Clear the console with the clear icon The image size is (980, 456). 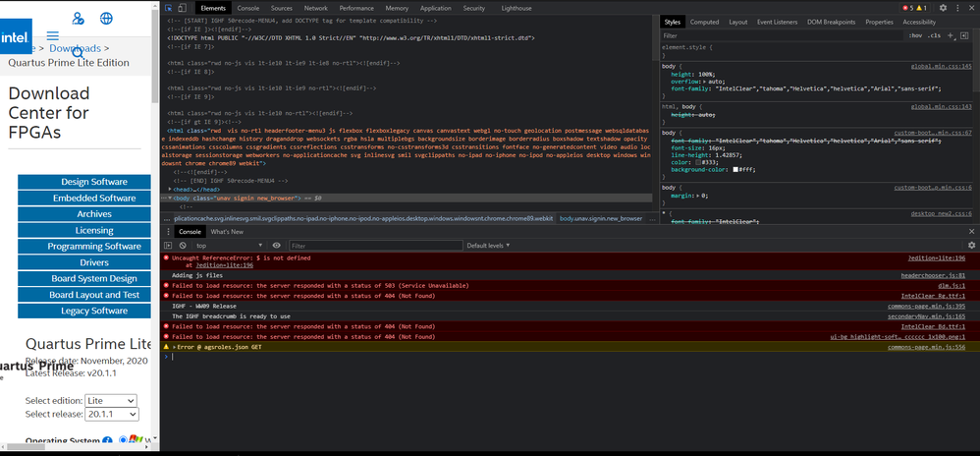click(183, 246)
